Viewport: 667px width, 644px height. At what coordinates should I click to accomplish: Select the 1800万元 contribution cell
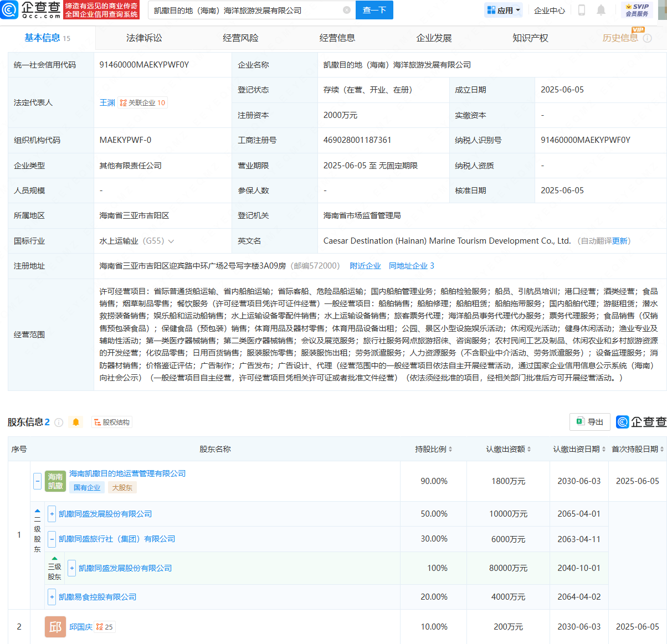tap(509, 481)
